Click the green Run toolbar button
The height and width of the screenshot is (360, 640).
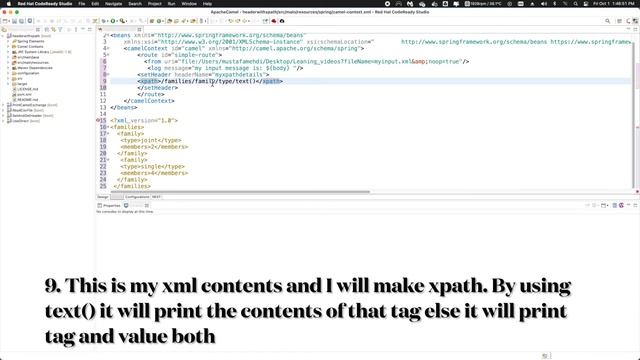point(113,21)
